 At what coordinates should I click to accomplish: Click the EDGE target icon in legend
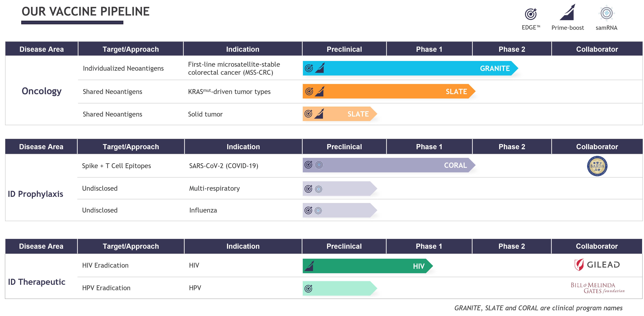tap(530, 14)
